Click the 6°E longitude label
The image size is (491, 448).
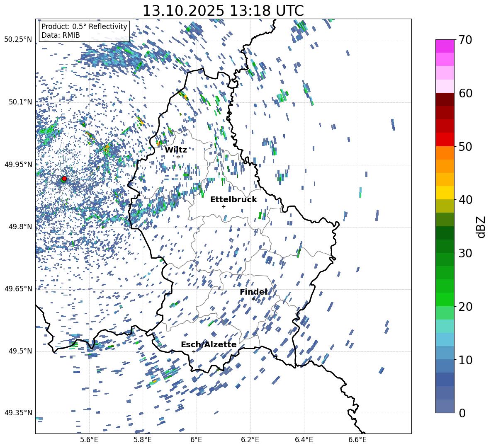[196, 440]
